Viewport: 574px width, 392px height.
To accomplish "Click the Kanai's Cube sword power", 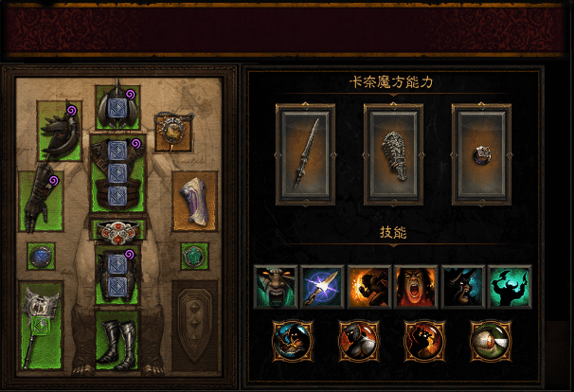I will pos(305,154).
